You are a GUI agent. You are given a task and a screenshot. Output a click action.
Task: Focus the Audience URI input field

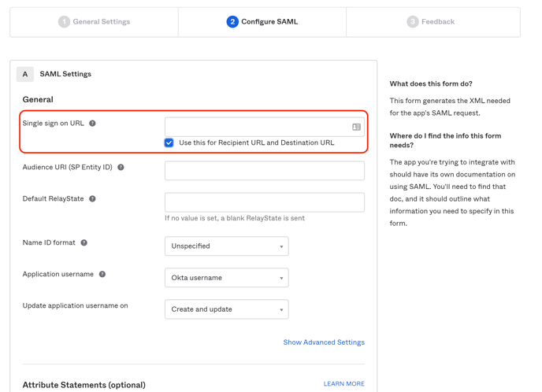point(264,171)
